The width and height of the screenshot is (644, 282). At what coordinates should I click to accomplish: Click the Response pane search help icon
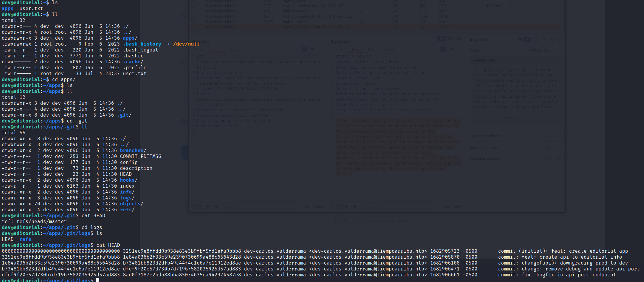coord(332,207)
